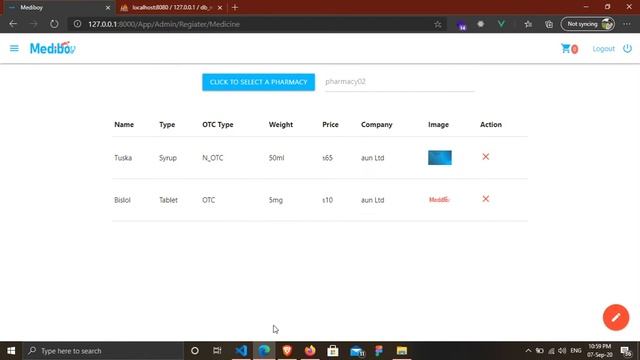Image resolution: width=640 pixels, height=360 pixels.
Task: Open the hamburger navigation menu
Action: 14,49
